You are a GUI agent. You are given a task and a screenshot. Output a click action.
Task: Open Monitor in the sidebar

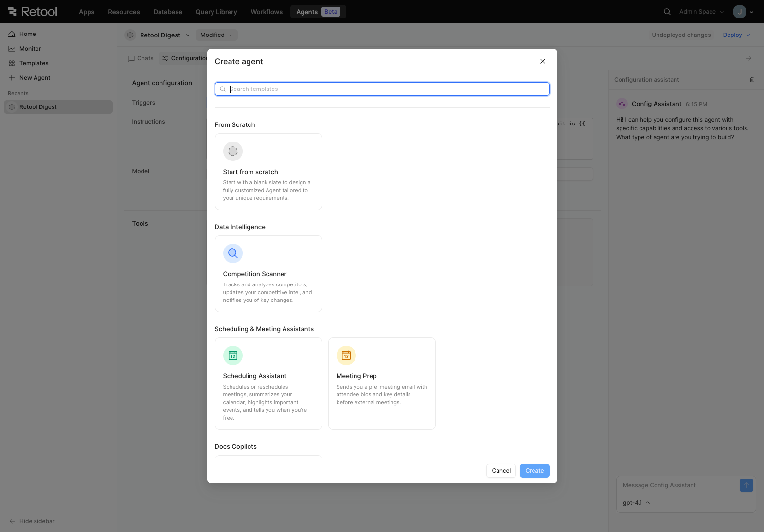[58, 49]
